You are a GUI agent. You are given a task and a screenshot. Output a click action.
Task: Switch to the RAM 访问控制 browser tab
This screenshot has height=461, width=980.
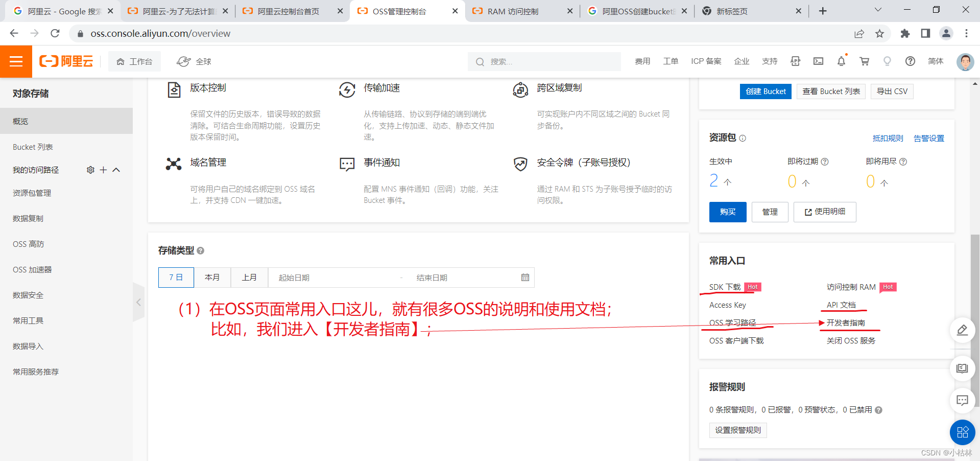tap(522, 11)
